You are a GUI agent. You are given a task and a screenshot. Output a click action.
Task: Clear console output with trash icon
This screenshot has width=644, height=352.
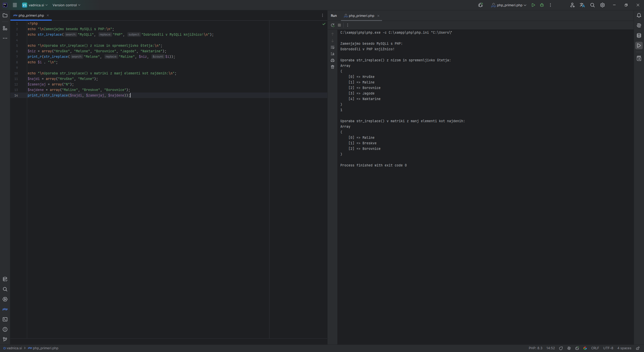[333, 67]
